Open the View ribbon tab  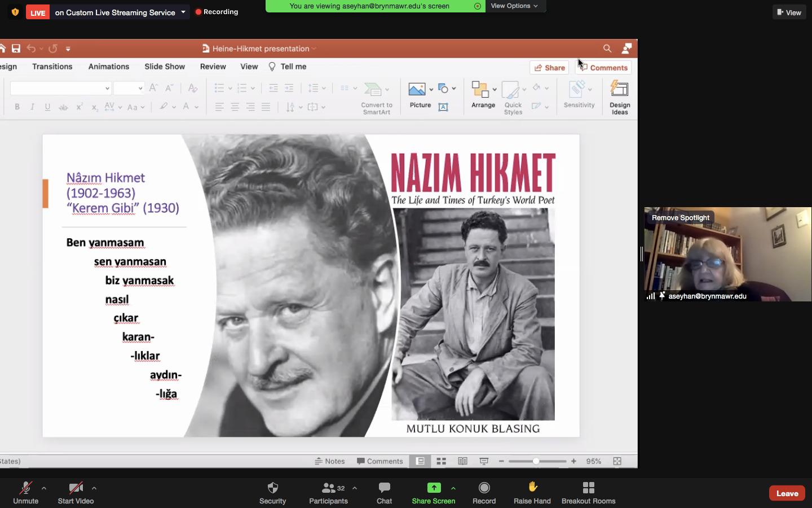point(249,67)
